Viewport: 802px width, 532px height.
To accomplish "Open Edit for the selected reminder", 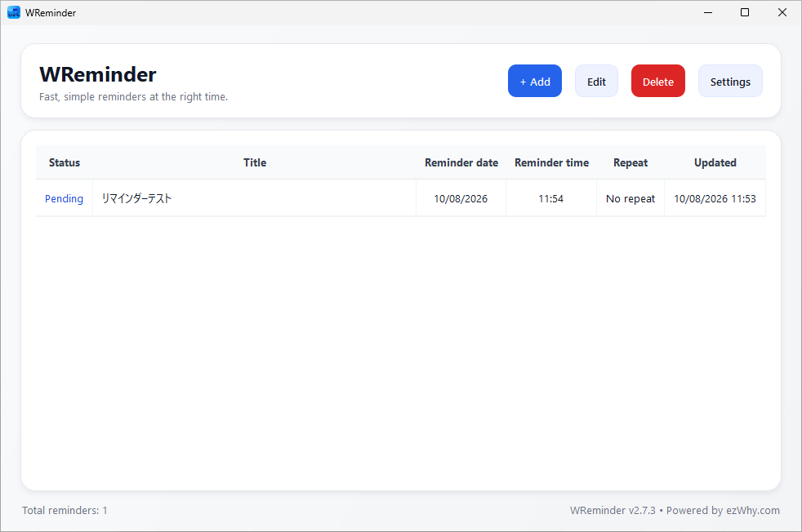I will coord(596,81).
